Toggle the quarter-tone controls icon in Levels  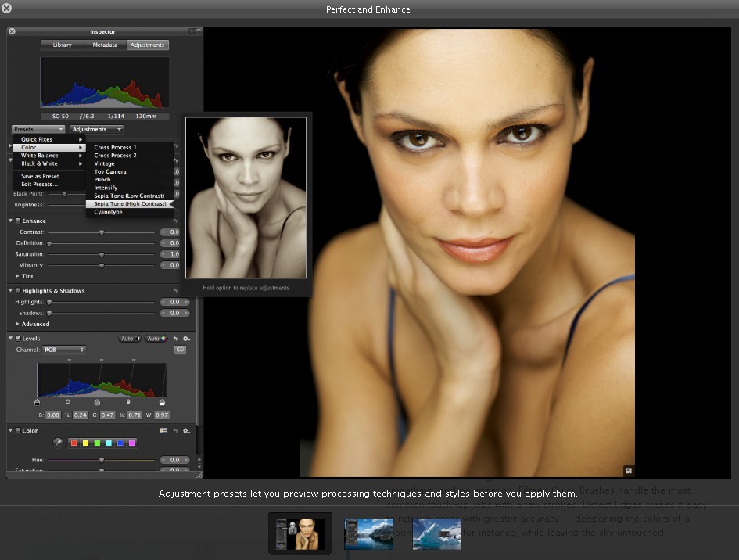(x=180, y=350)
